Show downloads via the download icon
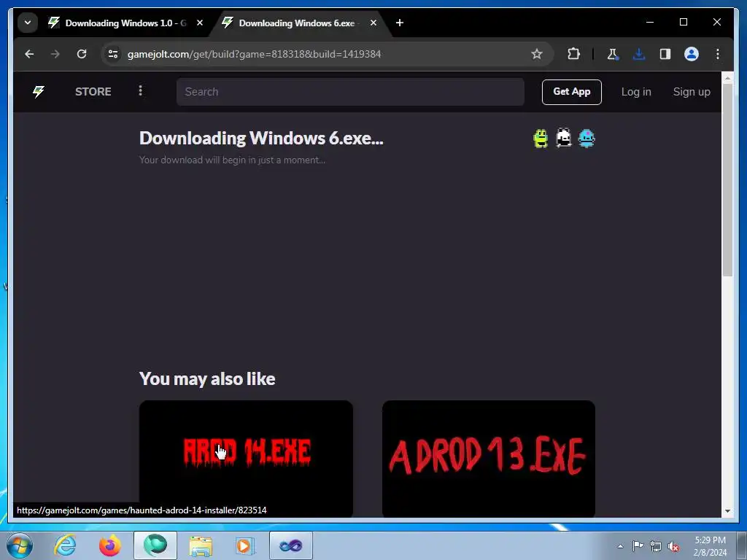 tap(639, 54)
